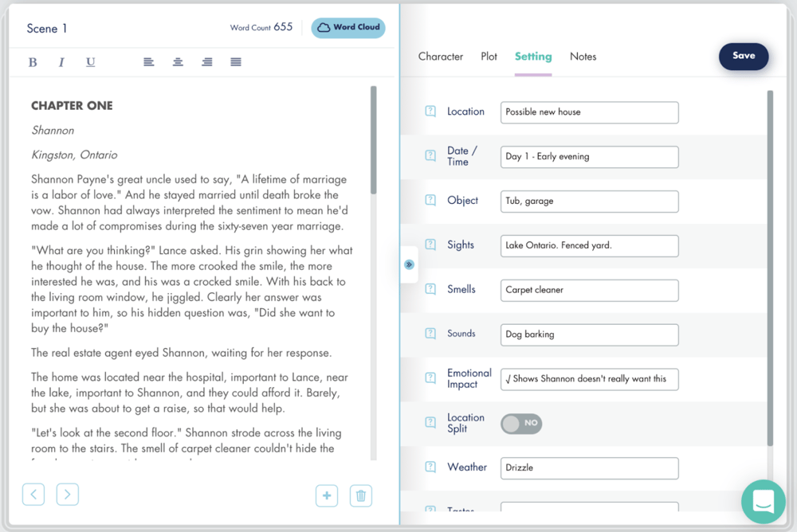Edit the Sounds field
Viewport: 797px width, 532px height.
(x=589, y=334)
